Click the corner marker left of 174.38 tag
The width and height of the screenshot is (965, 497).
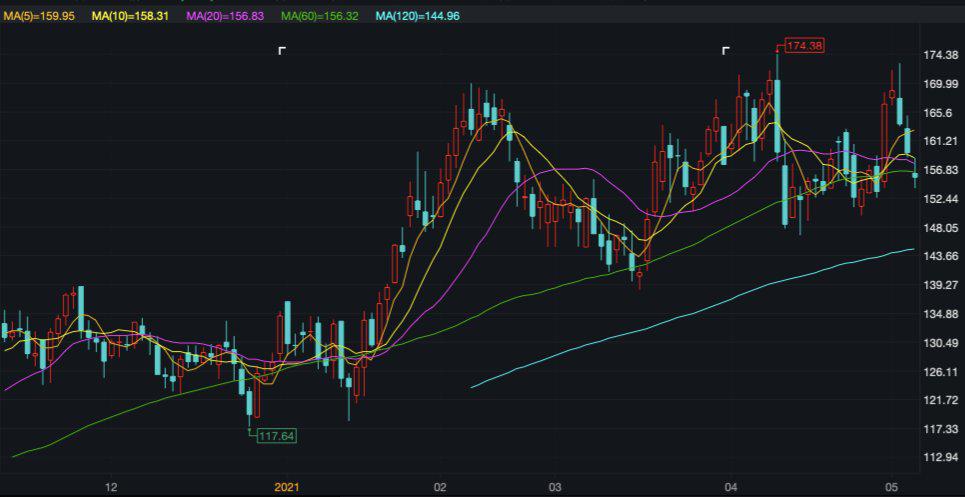click(726, 50)
